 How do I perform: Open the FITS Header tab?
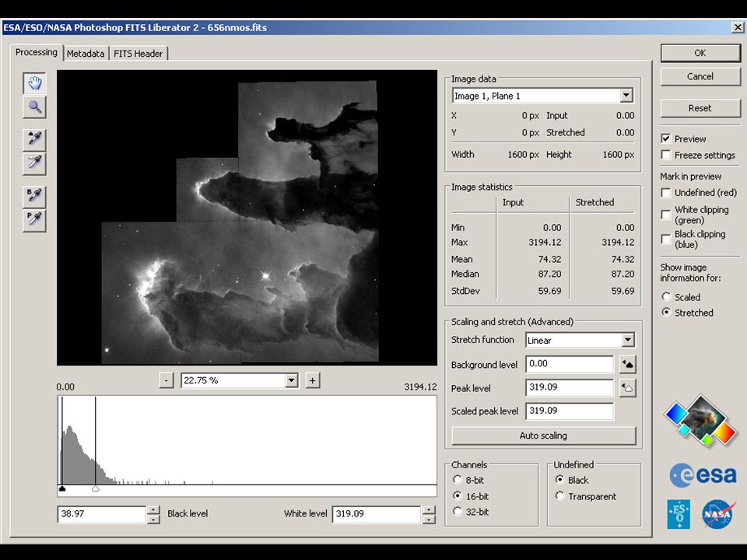(139, 54)
